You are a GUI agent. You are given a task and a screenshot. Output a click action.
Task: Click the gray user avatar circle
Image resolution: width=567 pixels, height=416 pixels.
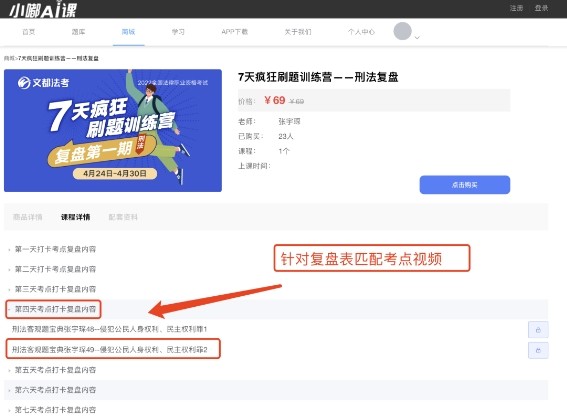[402, 31]
